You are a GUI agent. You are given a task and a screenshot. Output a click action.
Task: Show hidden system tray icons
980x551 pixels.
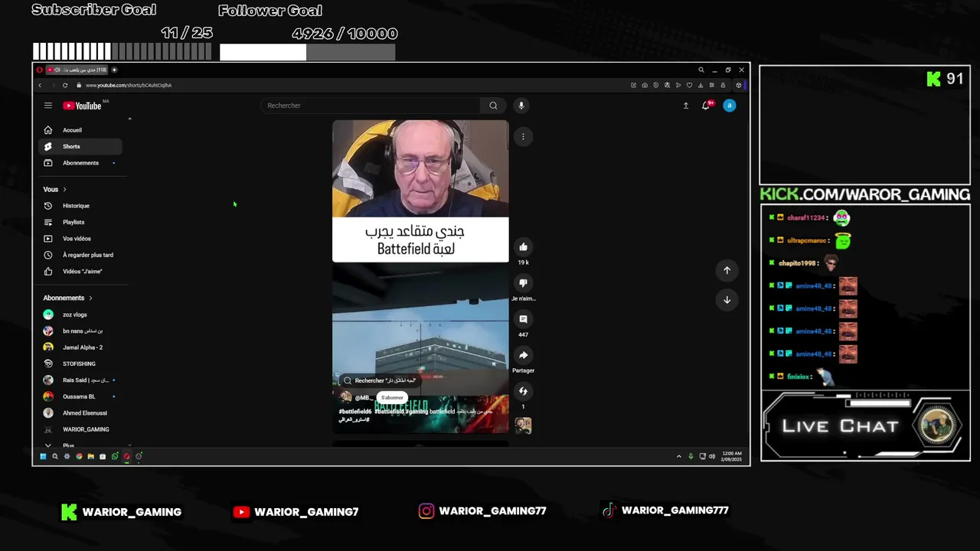(x=678, y=456)
